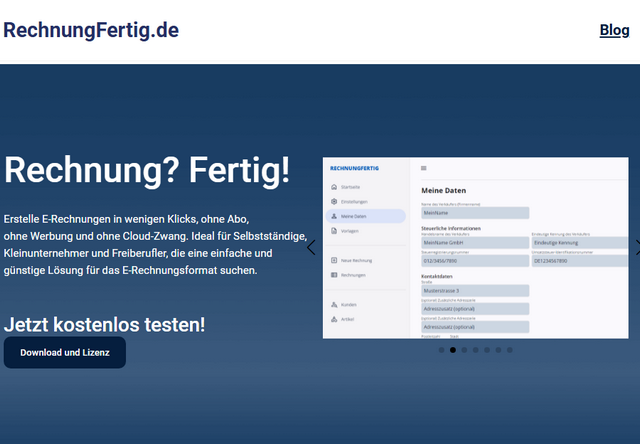
Task: Click the 'Eindeutige Kennung' field in the preview
Action: 580,243
